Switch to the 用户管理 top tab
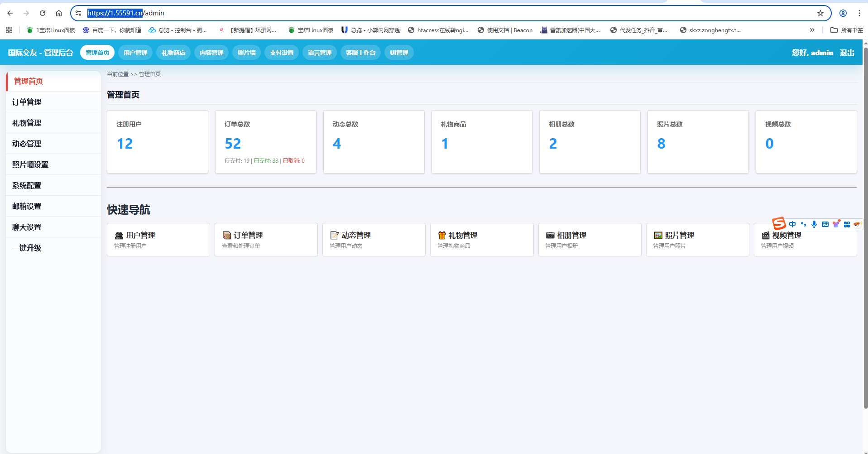 [x=135, y=53]
